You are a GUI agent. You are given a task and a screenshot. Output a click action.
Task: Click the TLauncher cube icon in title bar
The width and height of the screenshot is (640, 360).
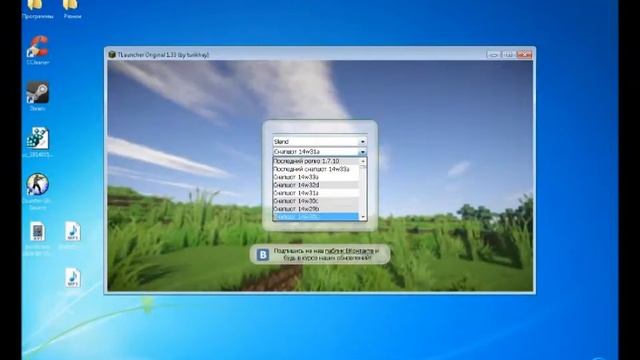coord(112,54)
